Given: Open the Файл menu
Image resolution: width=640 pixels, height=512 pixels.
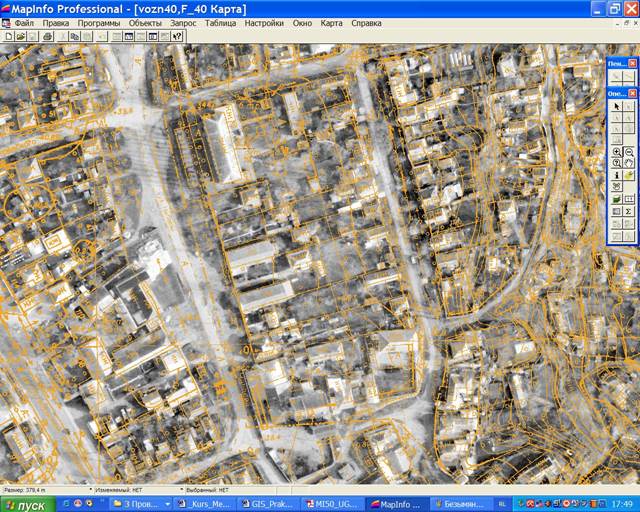Looking at the screenshot, I should pos(24,22).
